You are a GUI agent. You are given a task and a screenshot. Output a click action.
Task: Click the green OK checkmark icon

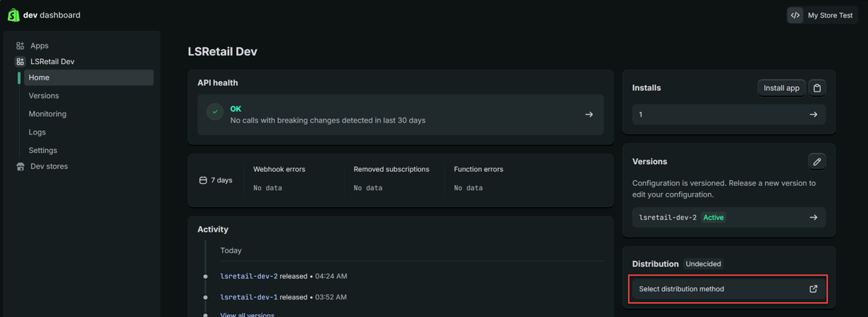[x=215, y=111]
